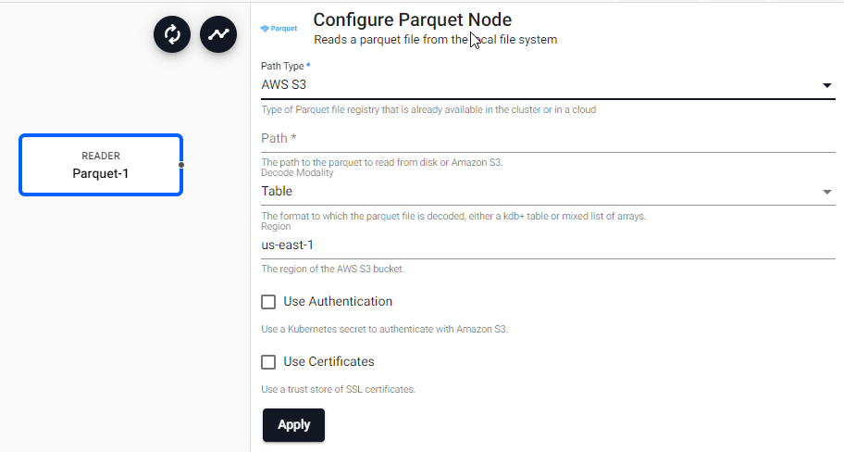Focus the Path input field
The image size is (868, 452).
point(548,139)
